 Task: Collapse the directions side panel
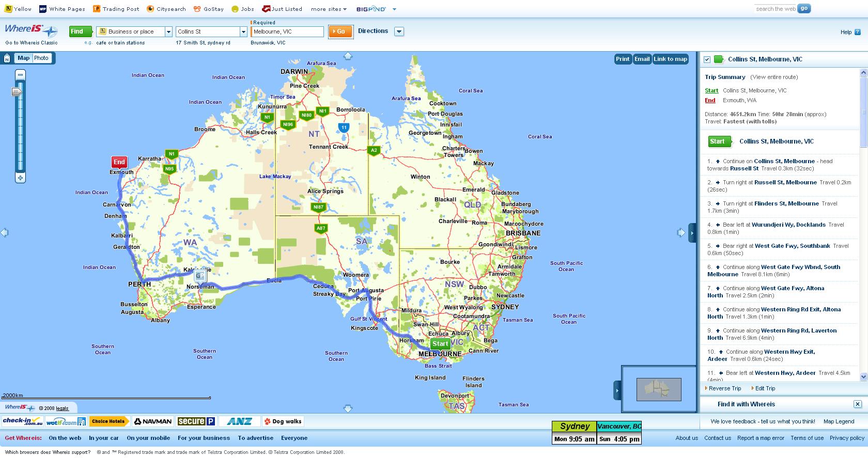692,233
